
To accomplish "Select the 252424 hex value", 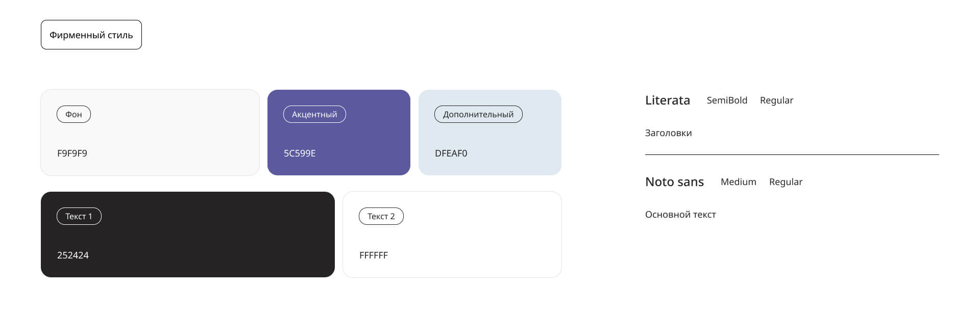I will point(72,255).
